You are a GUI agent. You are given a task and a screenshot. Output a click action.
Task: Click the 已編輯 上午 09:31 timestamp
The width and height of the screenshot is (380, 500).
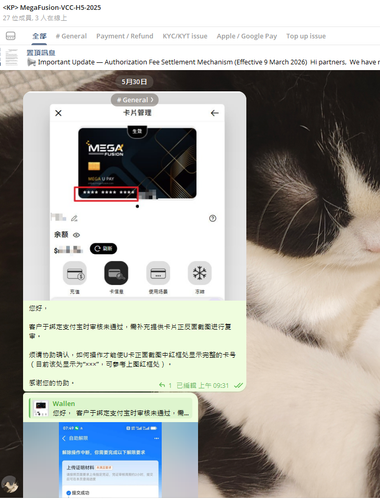pyautogui.click(x=202, y=385)
